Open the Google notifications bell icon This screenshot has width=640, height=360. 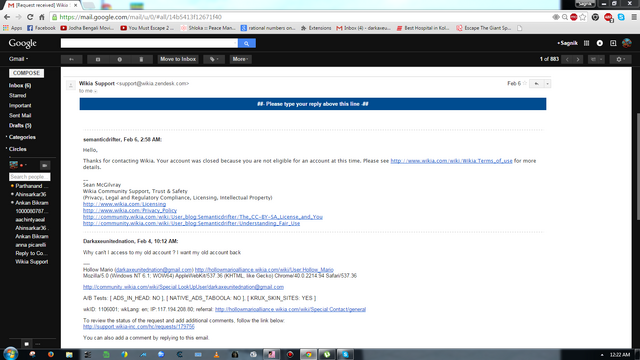[x=600, y=43]
